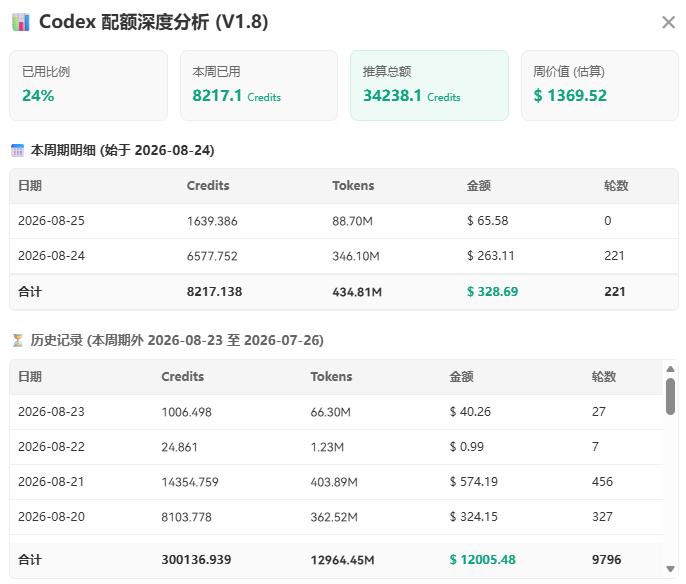Screen dimensions: 686x584
Task: Click the 12964.45M history total tokens
Action: 342,560
